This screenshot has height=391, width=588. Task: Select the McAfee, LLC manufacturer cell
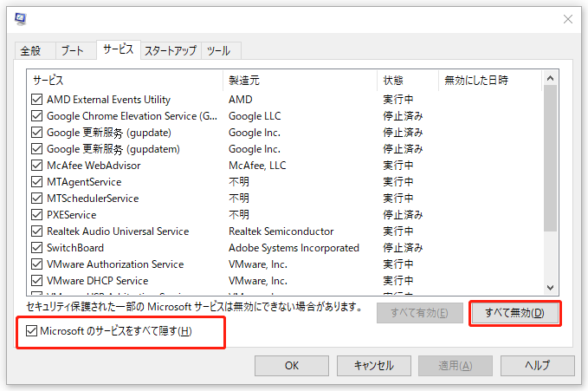tap(257, 166)
